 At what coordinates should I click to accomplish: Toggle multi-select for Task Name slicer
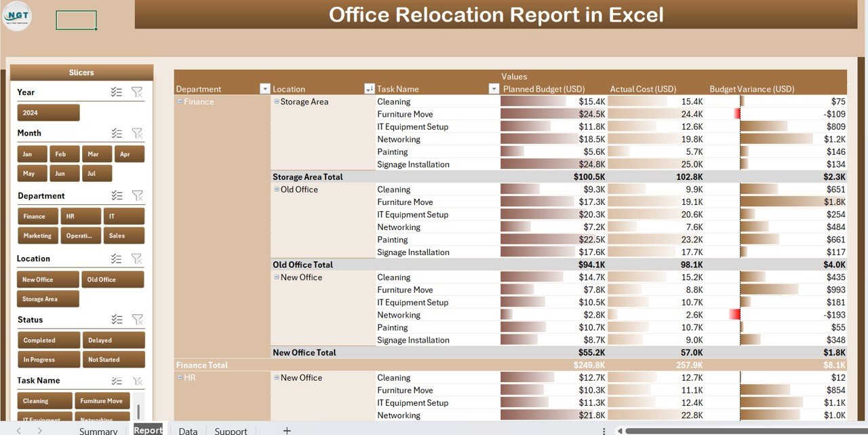point(117,381)
